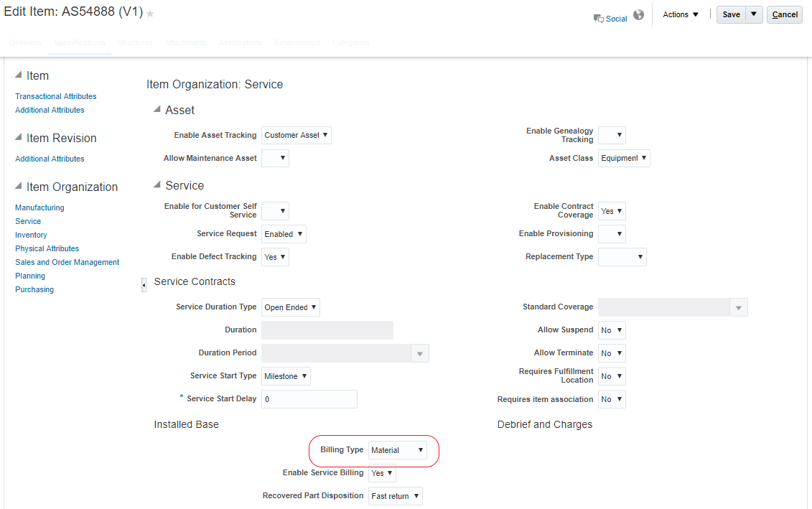Click the Save button
Viewport: 812px width, 509px height.
(x=731, y=14)
